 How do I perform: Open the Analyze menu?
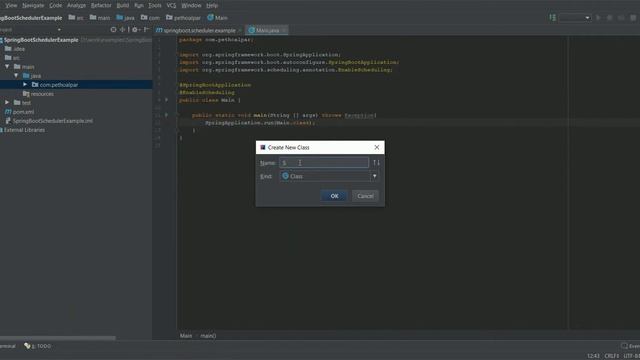pyautogui.click(x=76, y=5)
